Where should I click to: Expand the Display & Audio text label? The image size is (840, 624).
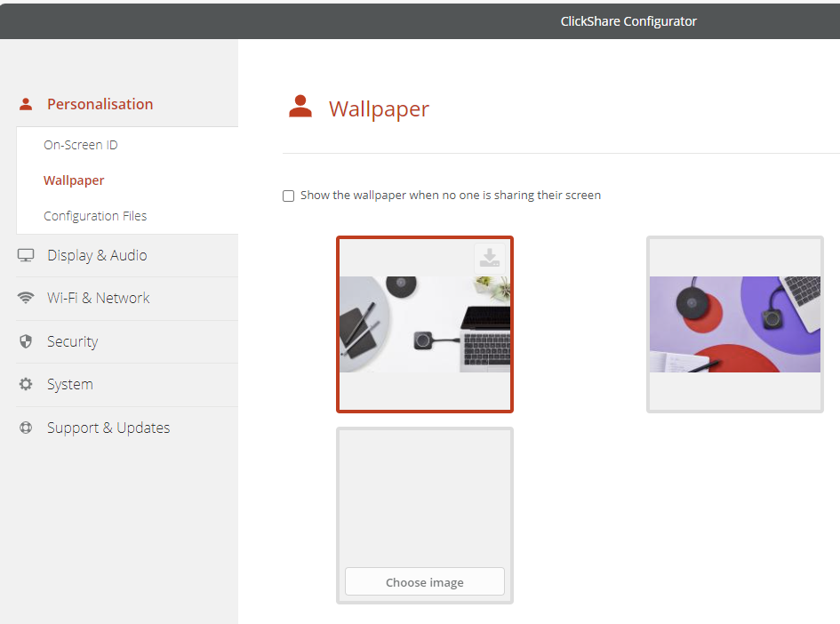tap(97, 255)
